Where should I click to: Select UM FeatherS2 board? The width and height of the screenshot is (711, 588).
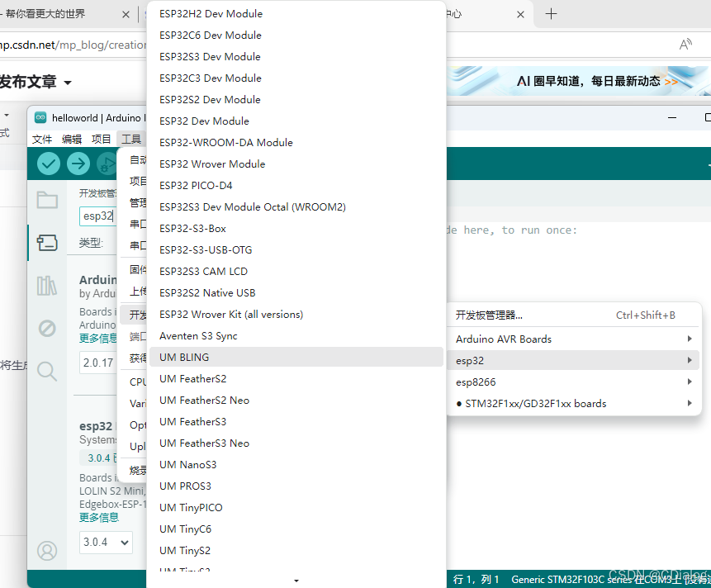[296, 378]
